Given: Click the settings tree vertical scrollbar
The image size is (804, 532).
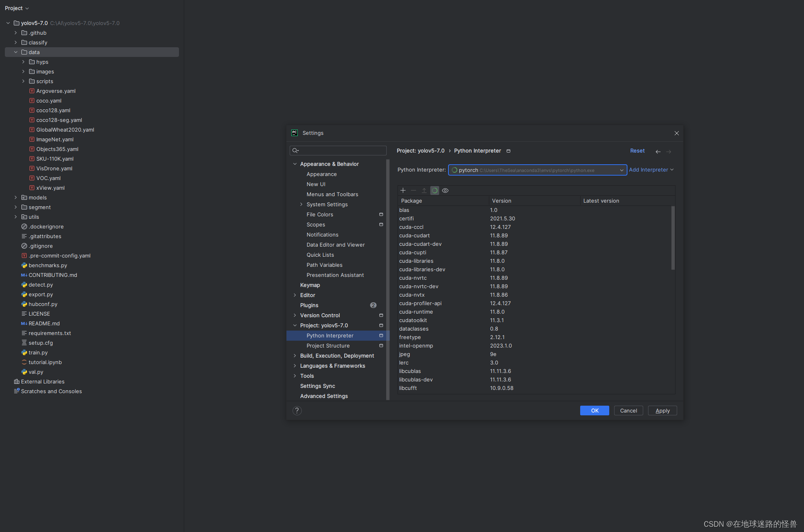Looking at the screenshot, I should point(388,279).
